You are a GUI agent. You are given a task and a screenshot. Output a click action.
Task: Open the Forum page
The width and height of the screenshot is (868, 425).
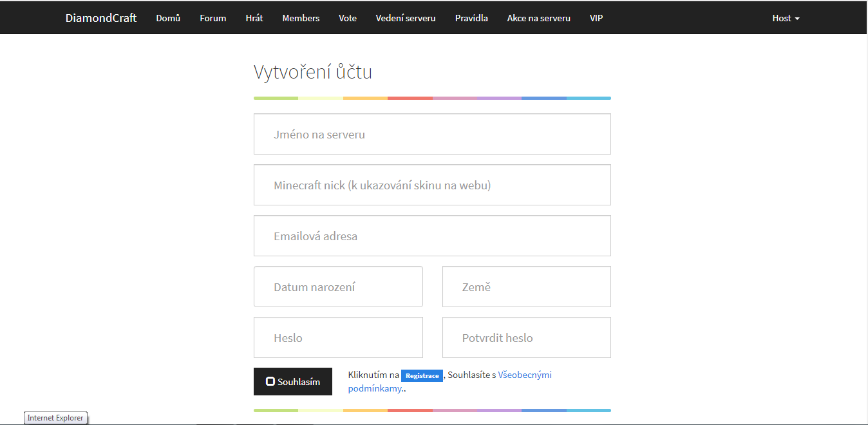coord(212,18)
